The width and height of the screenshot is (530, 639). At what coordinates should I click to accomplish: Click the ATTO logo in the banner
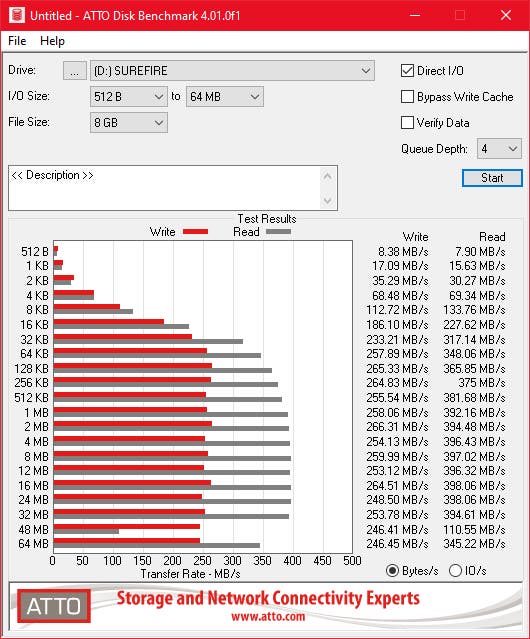pyautogui.click(x=54, y=606)
